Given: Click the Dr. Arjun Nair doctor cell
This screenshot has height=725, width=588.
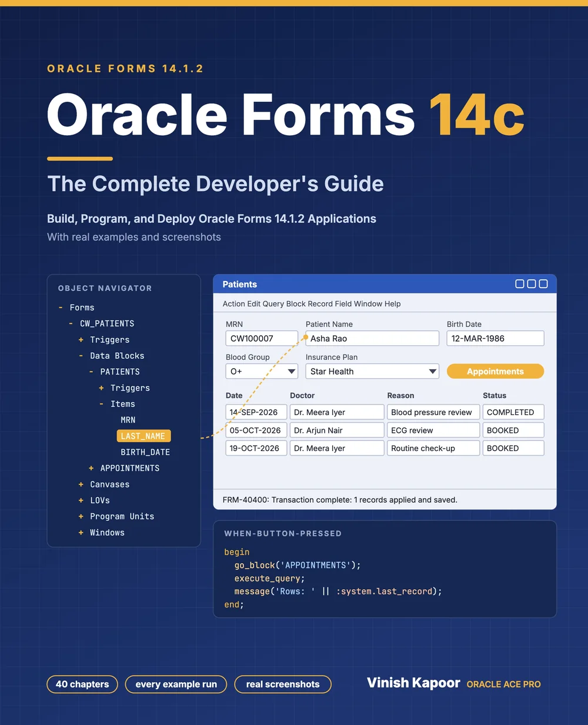Looking at the screenshot, I should [x=337, y=430].
